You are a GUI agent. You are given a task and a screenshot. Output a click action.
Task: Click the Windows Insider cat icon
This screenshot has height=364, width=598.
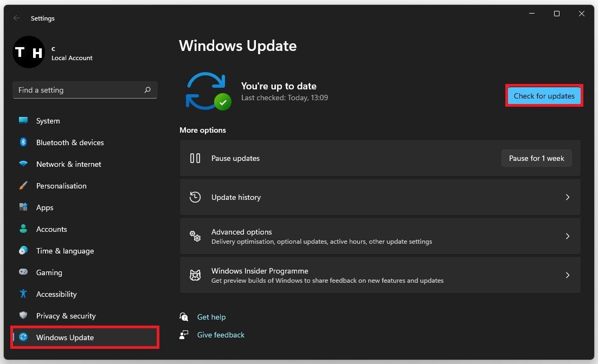pyautogui.click(x=195, y=275)
